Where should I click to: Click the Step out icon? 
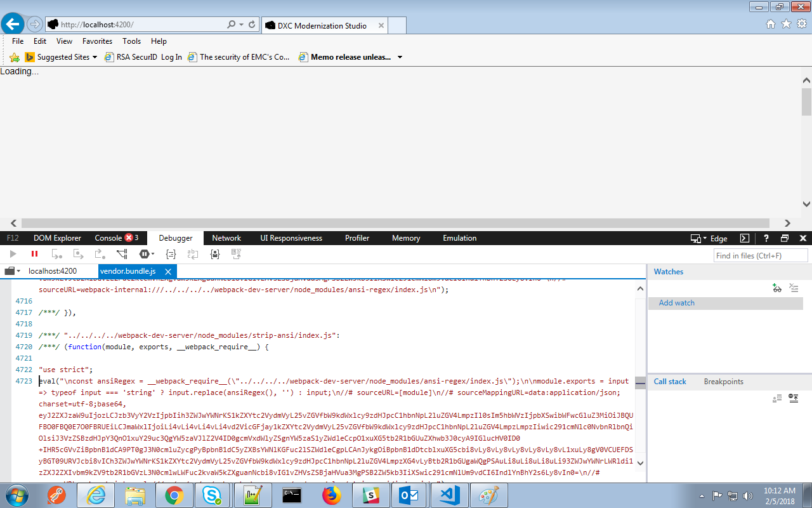point(100,254)
